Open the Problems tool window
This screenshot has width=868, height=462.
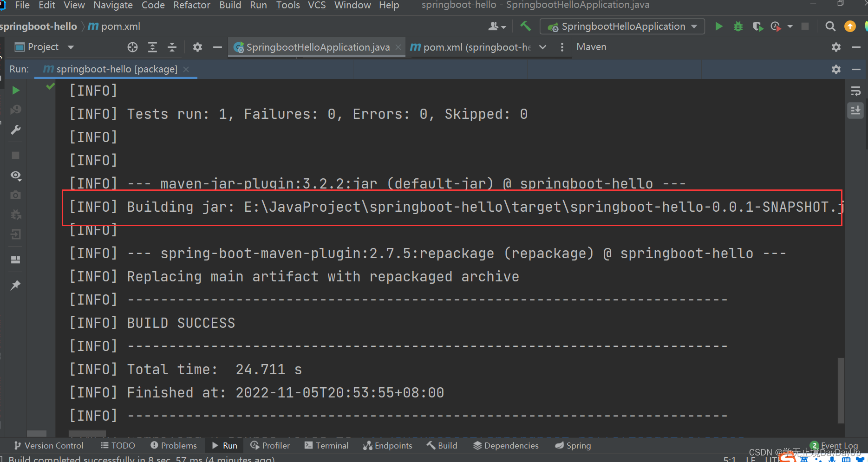click(174, 445)
